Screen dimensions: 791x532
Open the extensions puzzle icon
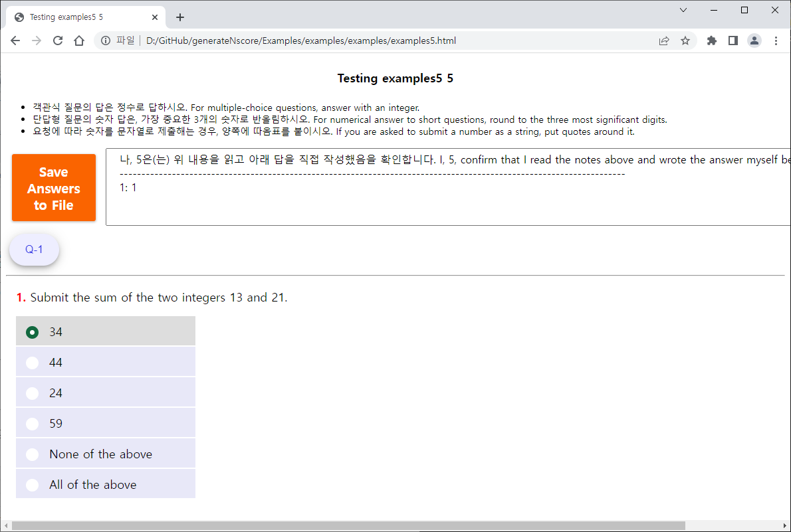coord(712,41)
